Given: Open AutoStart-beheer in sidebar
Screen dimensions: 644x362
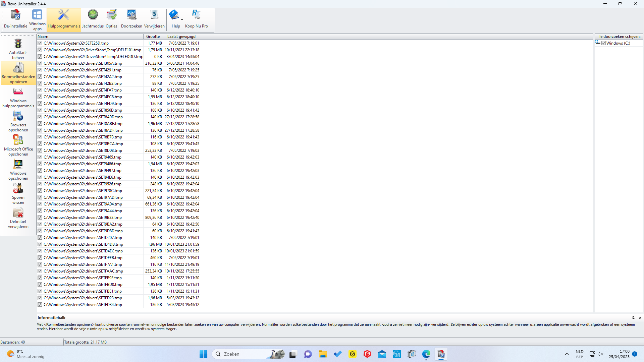Looking at the screenshot, I should 18,49.
